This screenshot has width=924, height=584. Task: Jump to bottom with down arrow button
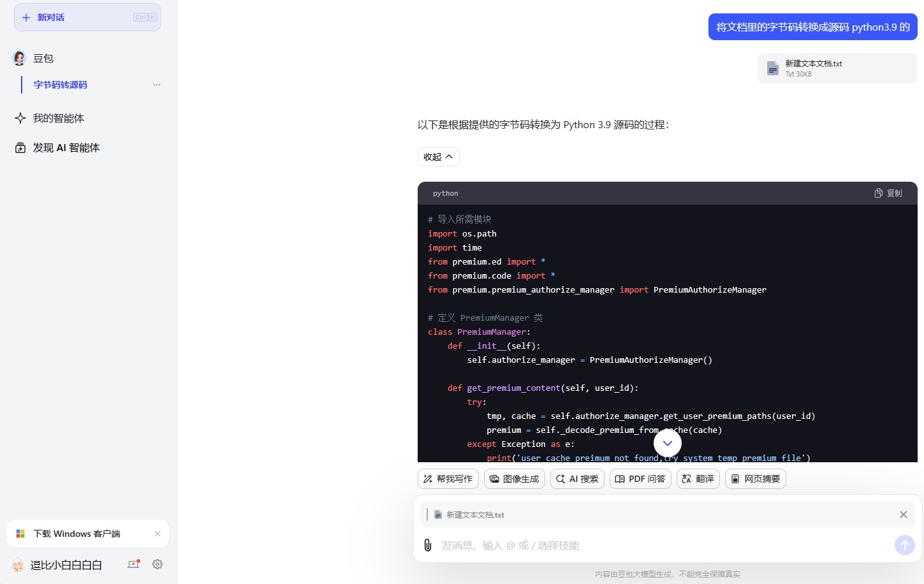668,443
